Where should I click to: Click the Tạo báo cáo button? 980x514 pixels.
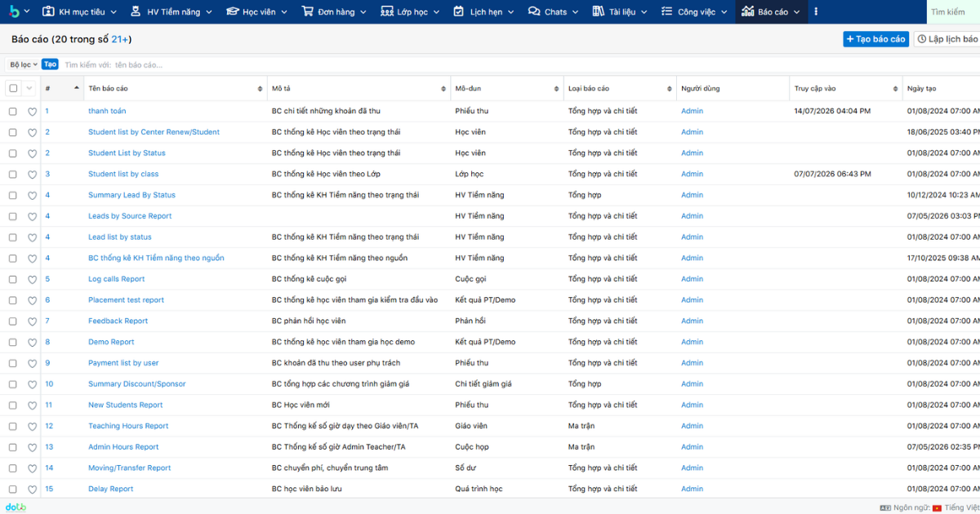tap(876, 39)
